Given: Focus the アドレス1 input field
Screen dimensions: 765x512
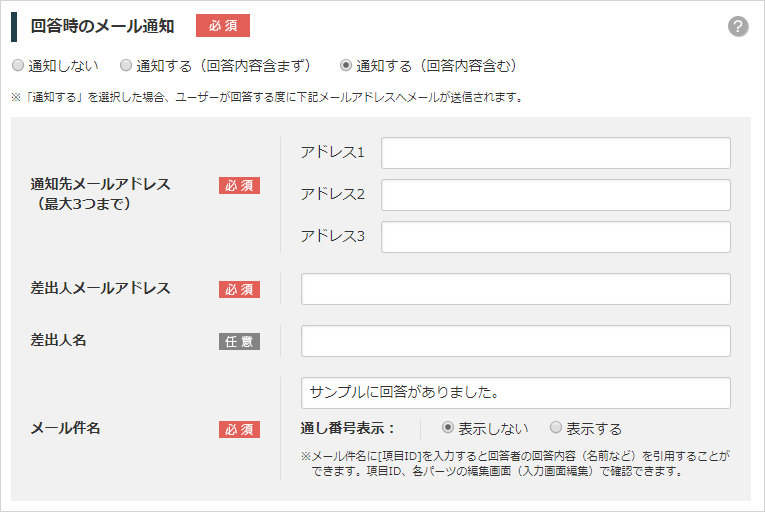Looking at the screenshot, I should tap(556, 153).
